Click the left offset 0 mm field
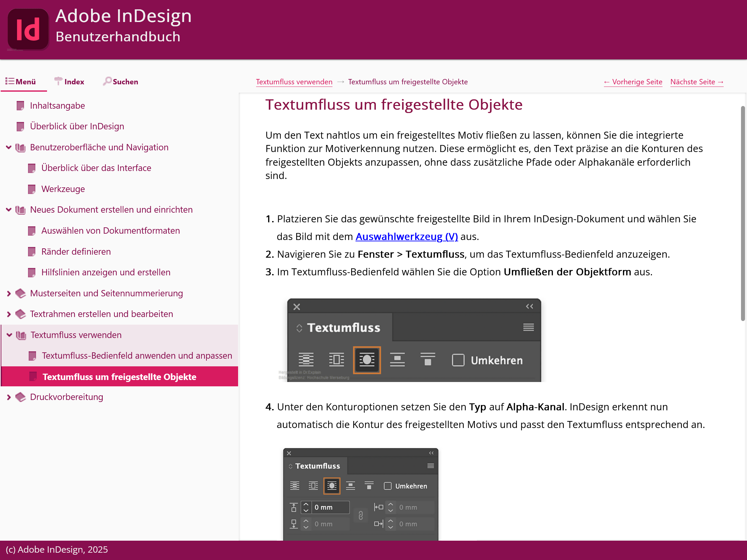 [x=415, y=507]
